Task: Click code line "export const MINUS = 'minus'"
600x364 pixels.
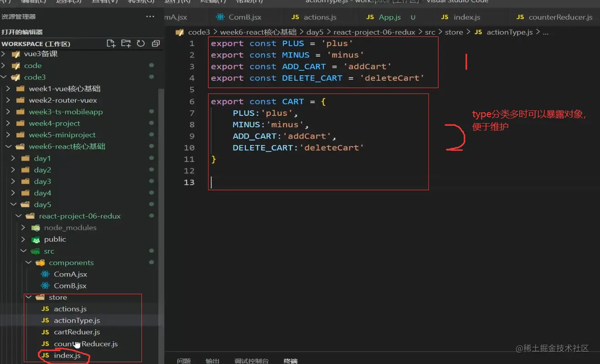Action: [x=287, y=55]
